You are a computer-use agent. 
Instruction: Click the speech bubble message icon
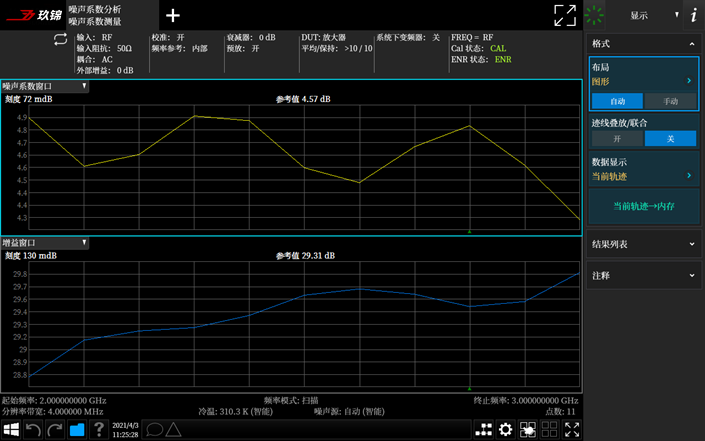tap(154, 430)
